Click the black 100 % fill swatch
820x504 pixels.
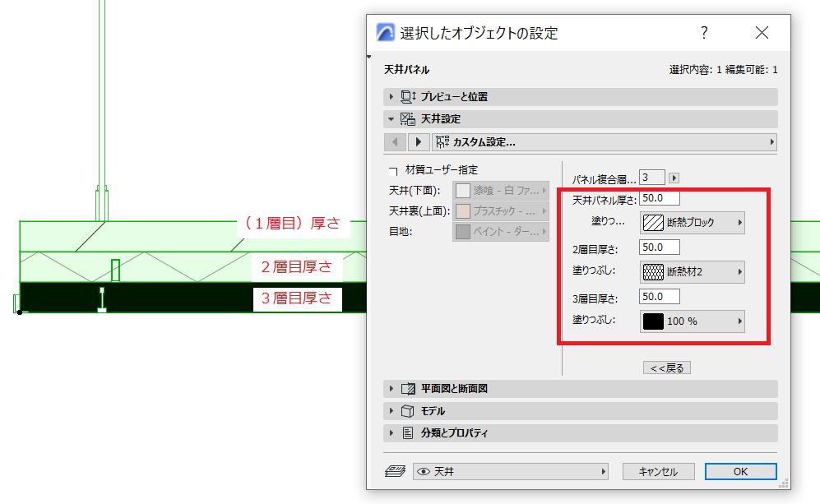coord(653,321)
